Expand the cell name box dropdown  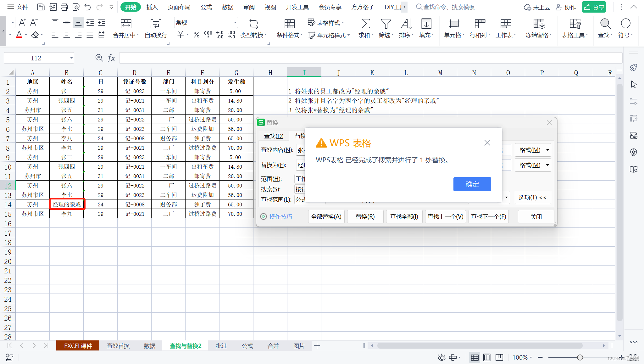[x=71, y=58]
